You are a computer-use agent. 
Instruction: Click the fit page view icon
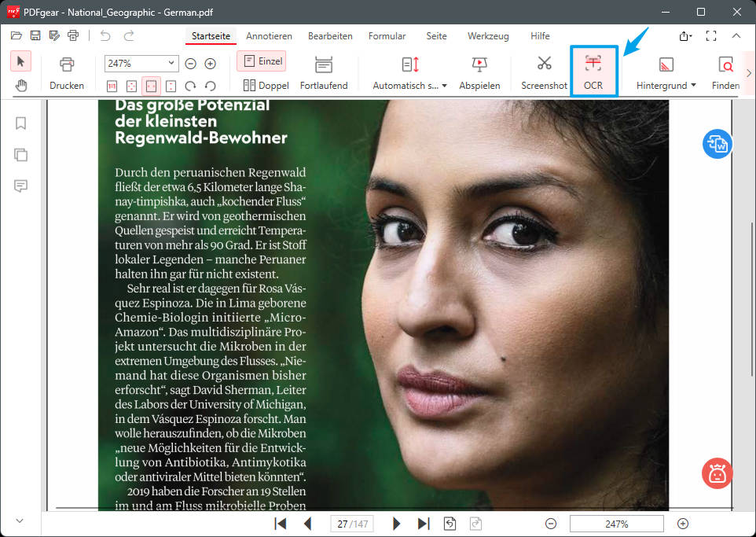131,86
